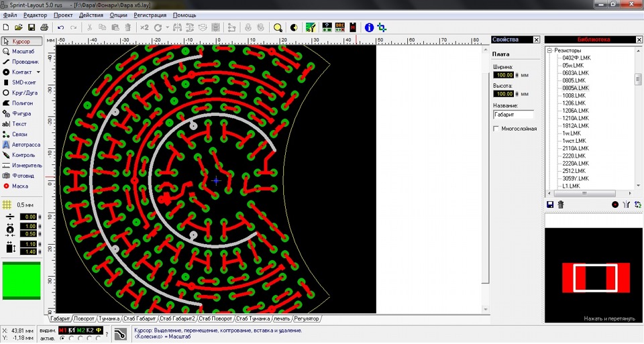Click the Save file icon in toolbar
The height and width of the screenshot is (344, 644).
tap(31, 27)
